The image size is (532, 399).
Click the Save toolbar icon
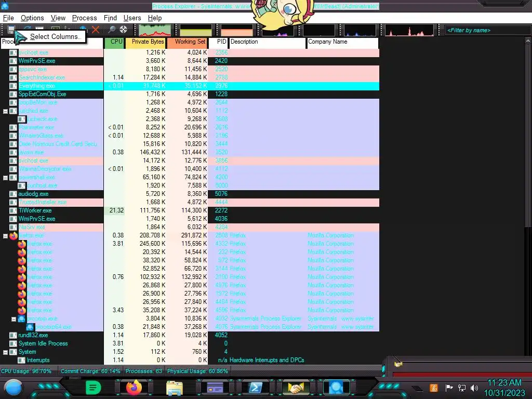(x=11, y=30)
